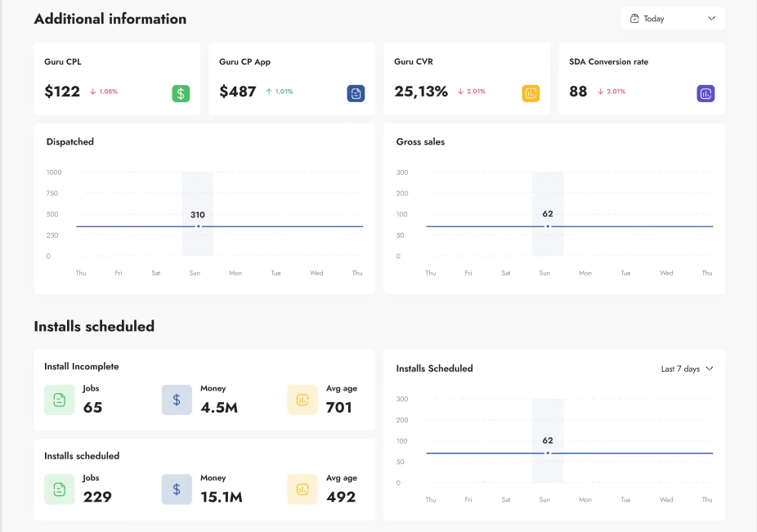Click the Avg age icon under Install Incomplete
757x532 pixels.
[x=302, y=400]
